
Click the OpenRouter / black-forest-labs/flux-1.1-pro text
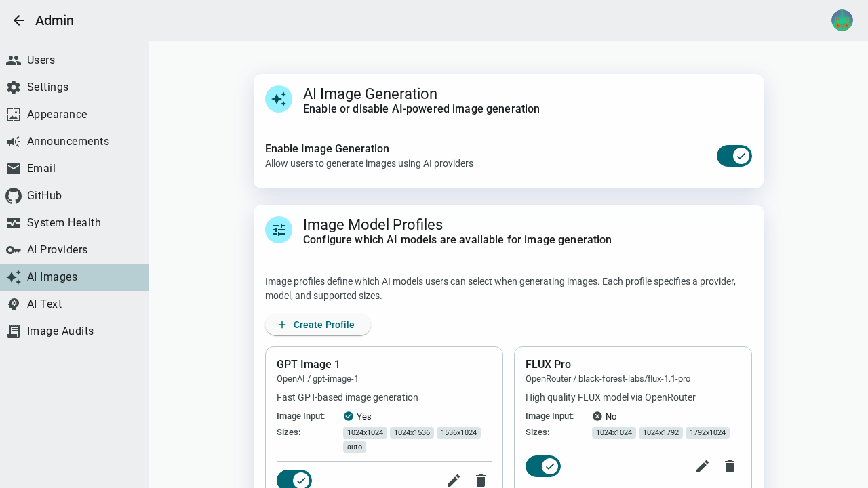pyautogui.click(x=608, y=379)
